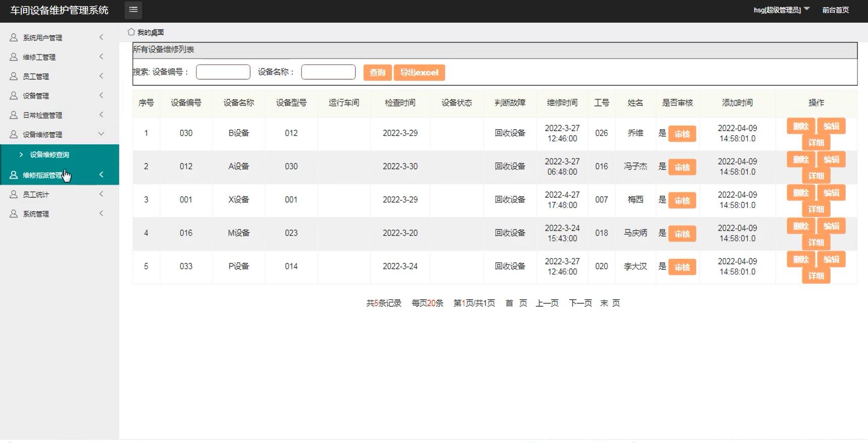
Task: Edit the M设备 repair record
Action: pos(831,226)
